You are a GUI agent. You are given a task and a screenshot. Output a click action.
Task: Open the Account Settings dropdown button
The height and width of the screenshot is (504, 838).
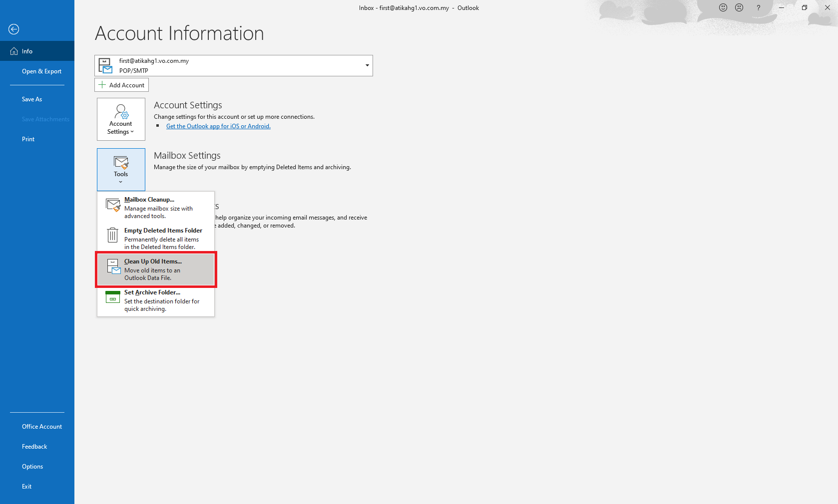(x=121, y=119)
